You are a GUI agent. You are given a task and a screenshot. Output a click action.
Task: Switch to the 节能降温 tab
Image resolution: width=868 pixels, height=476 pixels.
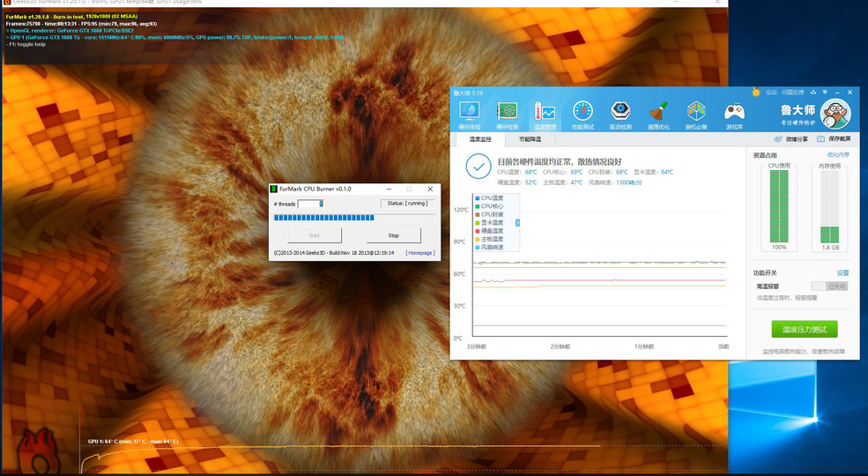tap(530, 139)
